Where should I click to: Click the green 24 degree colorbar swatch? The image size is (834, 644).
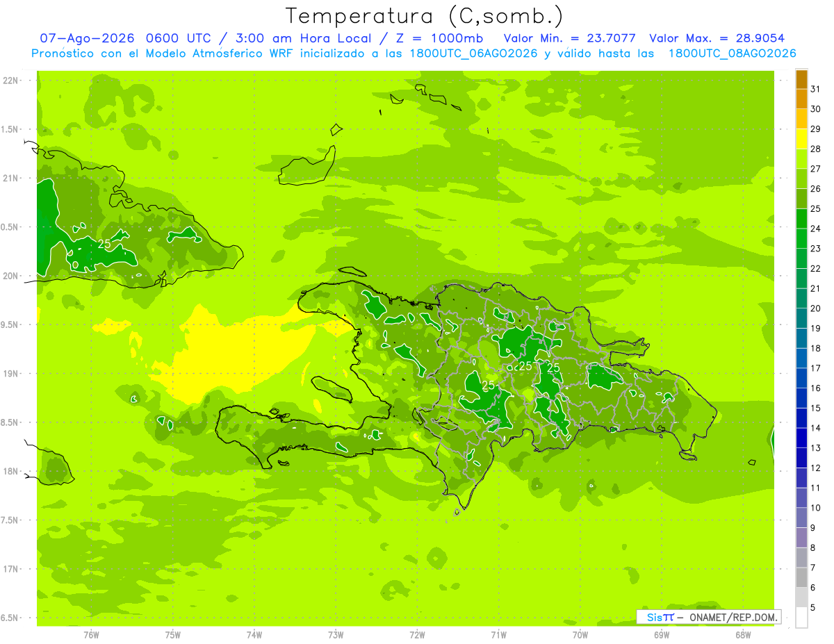click(801, 219)
